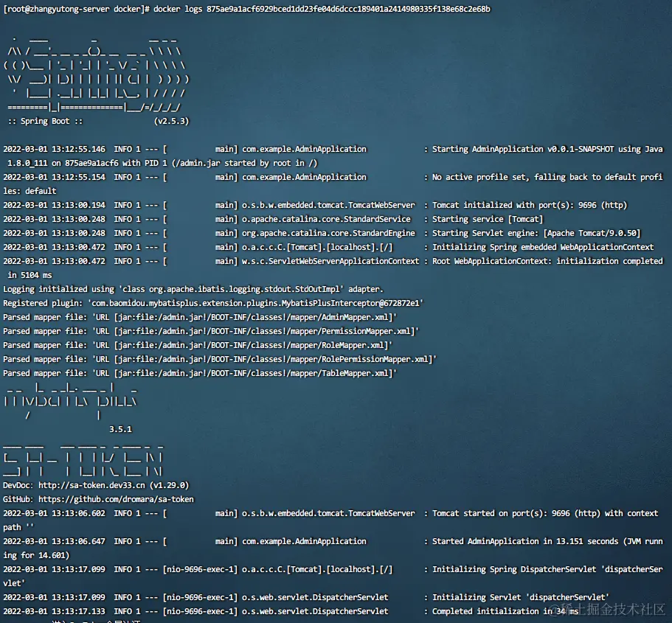Click the PermissionMapper.xml parsed mapper line
Viewport: 672px width, 623px height.
point(211,331)
